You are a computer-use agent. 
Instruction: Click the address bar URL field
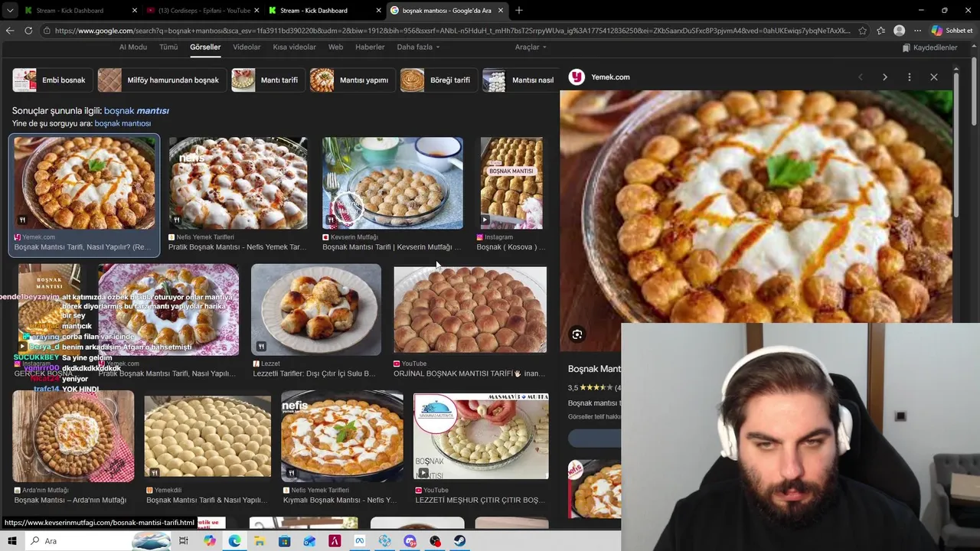click(x=452, y=31)
